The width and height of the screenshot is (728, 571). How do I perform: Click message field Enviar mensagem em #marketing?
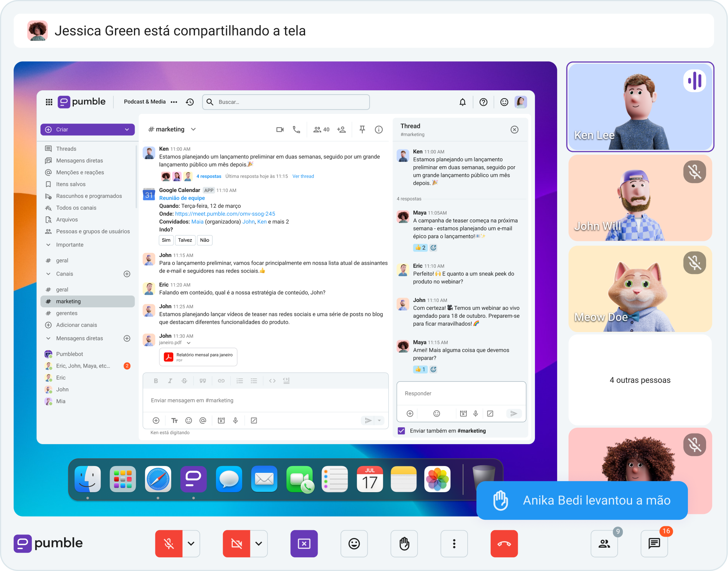pos(265,400)
